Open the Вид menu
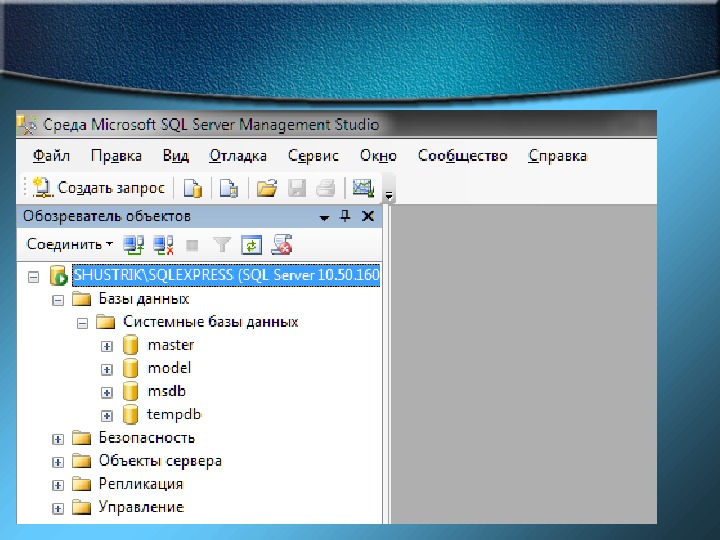The height and width of the screenshot is (540, 720). pos(176,156)
